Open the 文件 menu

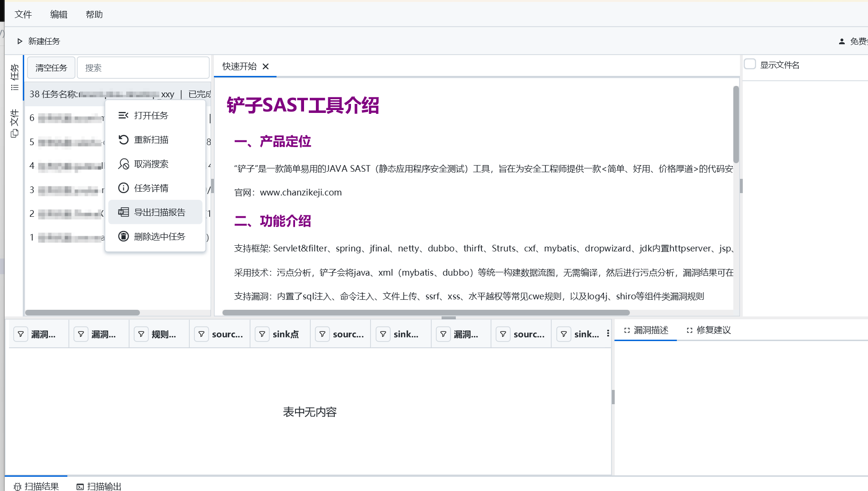point(23,14)
